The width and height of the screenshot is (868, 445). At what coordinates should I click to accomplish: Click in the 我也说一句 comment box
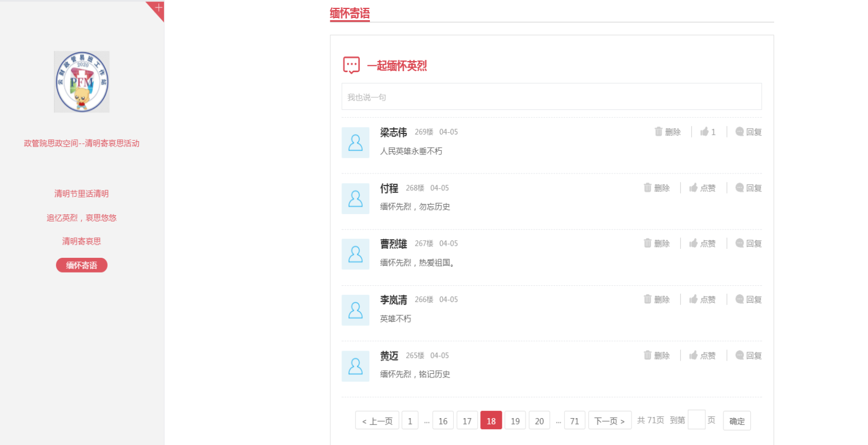tap(551, 97)
